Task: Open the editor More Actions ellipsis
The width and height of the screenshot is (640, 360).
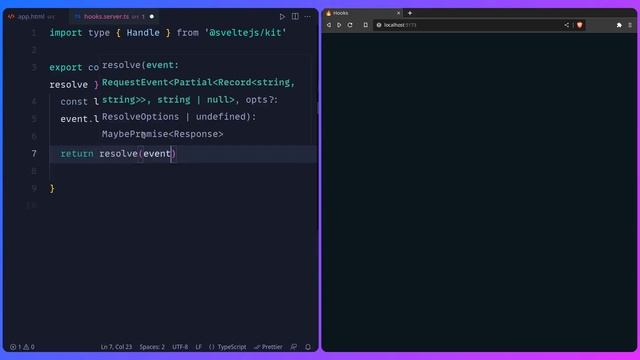Action: (307, 17)
